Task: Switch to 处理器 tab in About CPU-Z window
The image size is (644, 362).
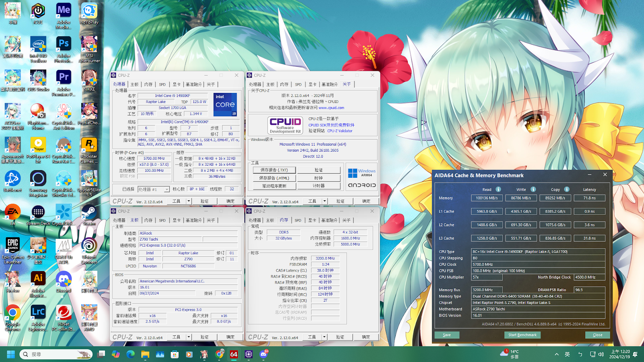Action: [x=255, y=84]
